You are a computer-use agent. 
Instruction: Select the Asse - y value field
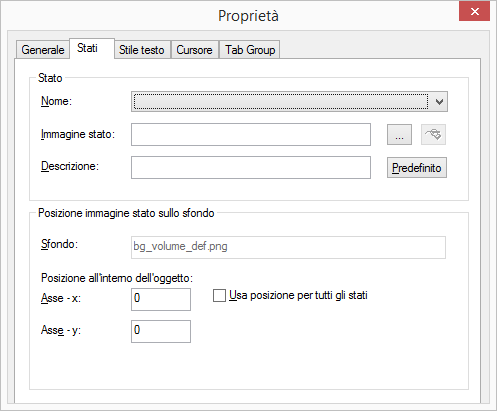(161, 331)
